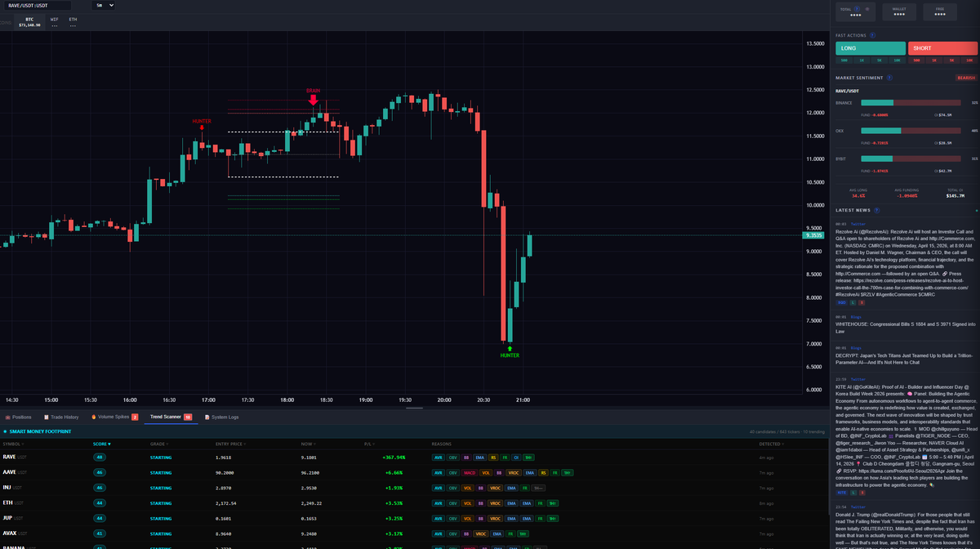Select the Trend Scanner tab
The image size is (980, 549).
click(x=171, y=417)
